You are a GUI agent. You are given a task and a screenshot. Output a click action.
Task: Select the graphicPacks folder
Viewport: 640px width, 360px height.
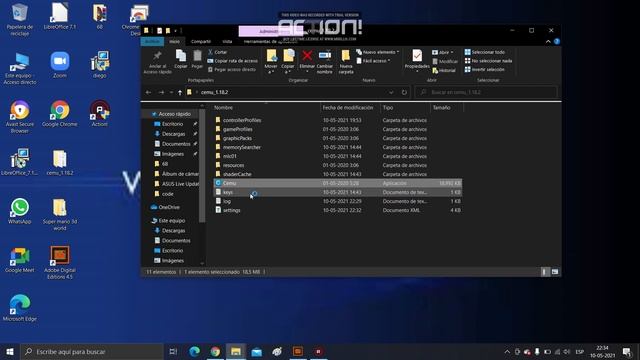tap(237, 138)
